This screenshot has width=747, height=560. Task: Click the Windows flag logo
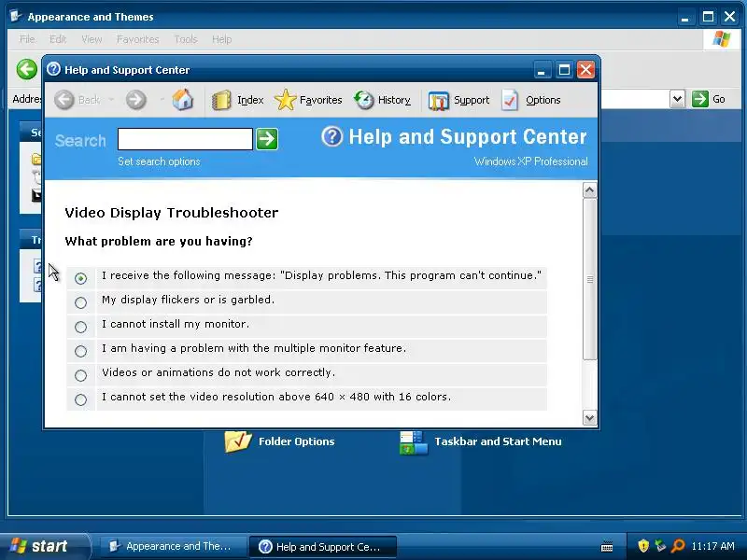(x=721, y=39)
